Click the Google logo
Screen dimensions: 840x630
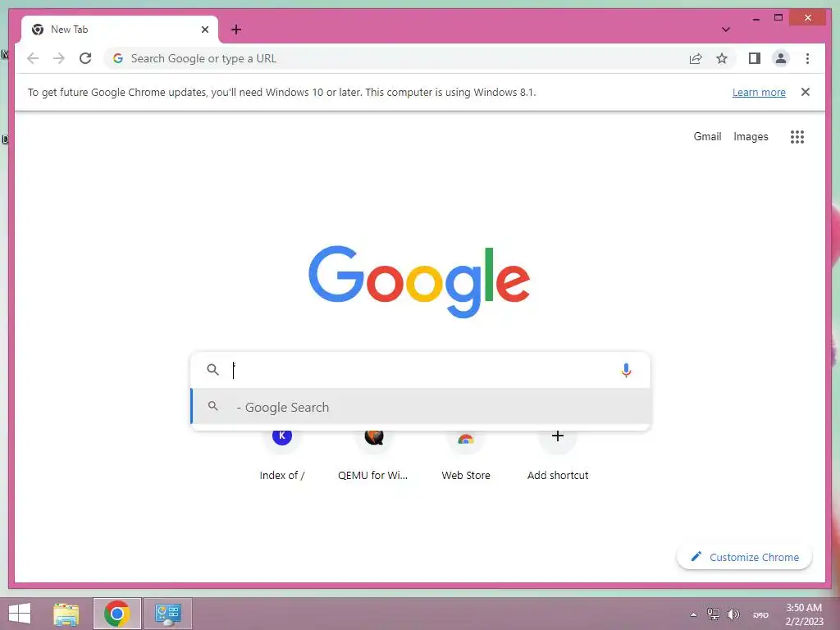pos(419,281)
